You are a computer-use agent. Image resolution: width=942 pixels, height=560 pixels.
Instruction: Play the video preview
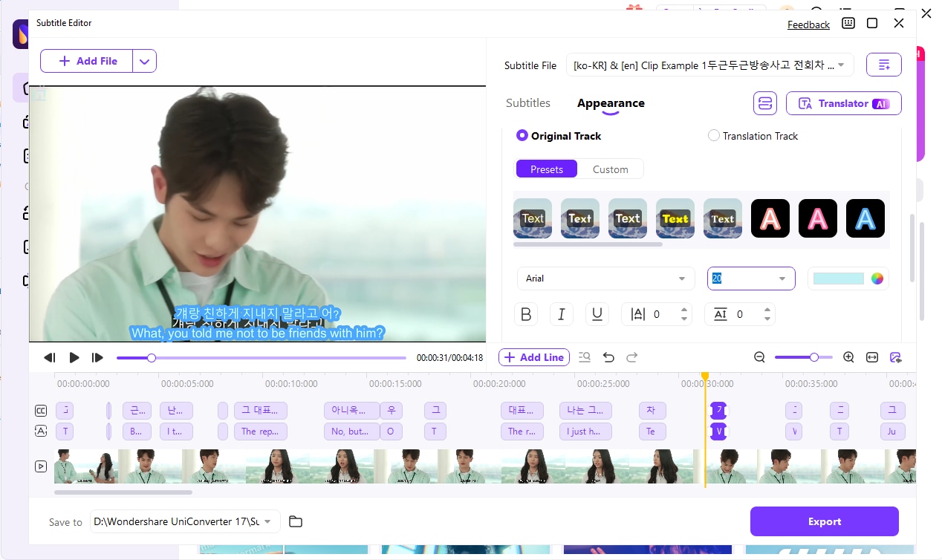[x=74, y=357]
